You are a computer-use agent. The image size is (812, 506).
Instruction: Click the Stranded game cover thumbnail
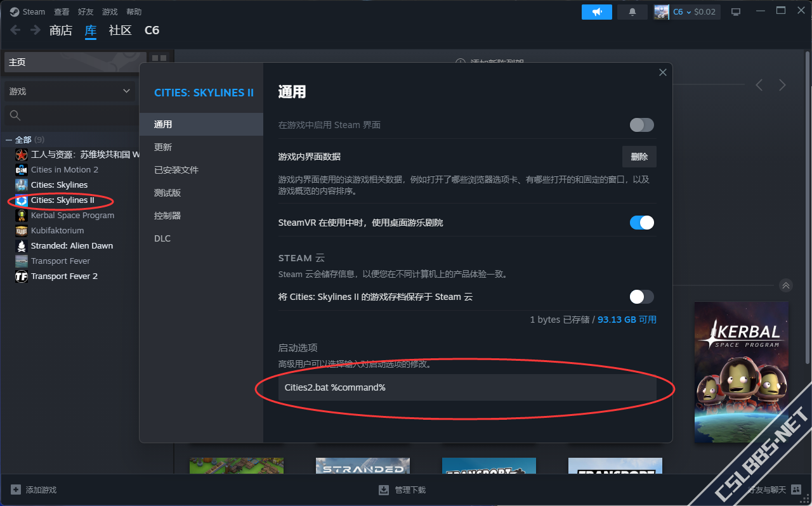363,466
